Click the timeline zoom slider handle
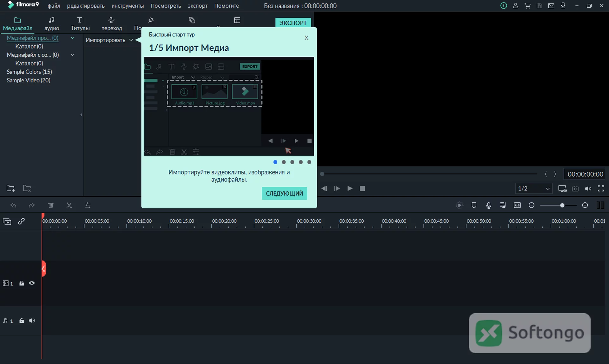Image resolution: width=609 pixels, height=364 pixels. pyautogui.click(x=562, y=205)
